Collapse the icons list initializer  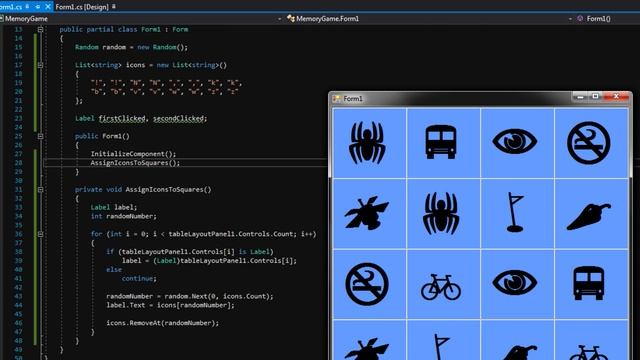point(40,65)
